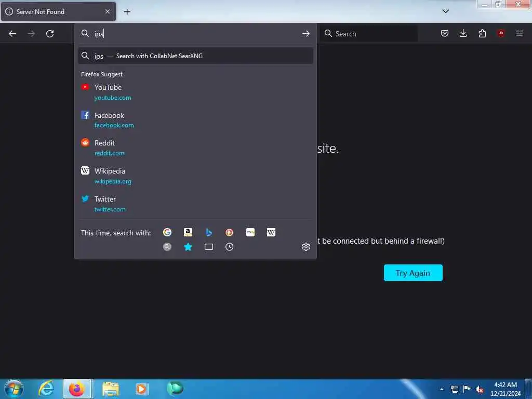Image resolution: width=532 pixels, height=399 pixels.
Task: Click the toolbar Search box
Action: point(369,34)
